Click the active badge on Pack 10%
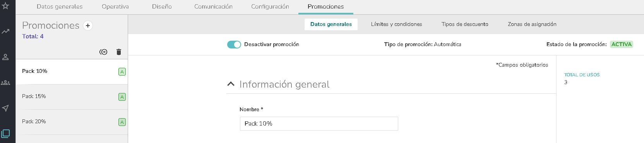The image size is (644, 143). (x=122, y=72)
